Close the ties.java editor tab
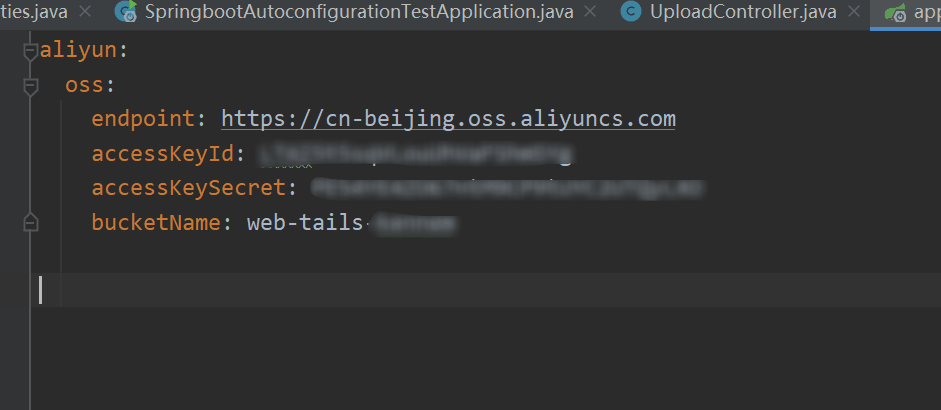This screenshot has height=410, width=941. 83,13
